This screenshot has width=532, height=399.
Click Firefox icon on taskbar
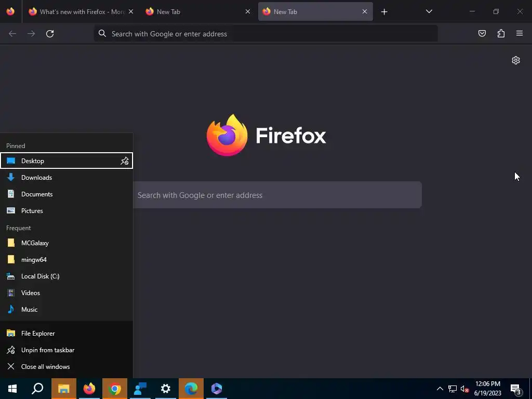click(x=89, y=389)
